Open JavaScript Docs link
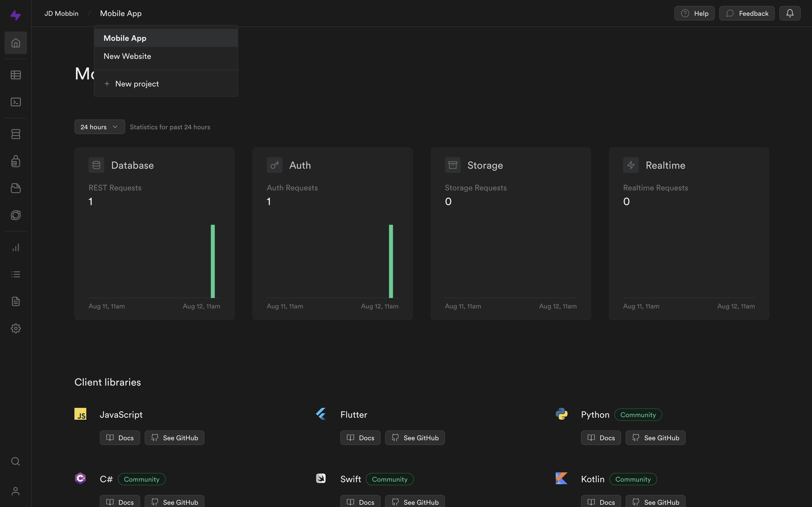 click(120, 438)
